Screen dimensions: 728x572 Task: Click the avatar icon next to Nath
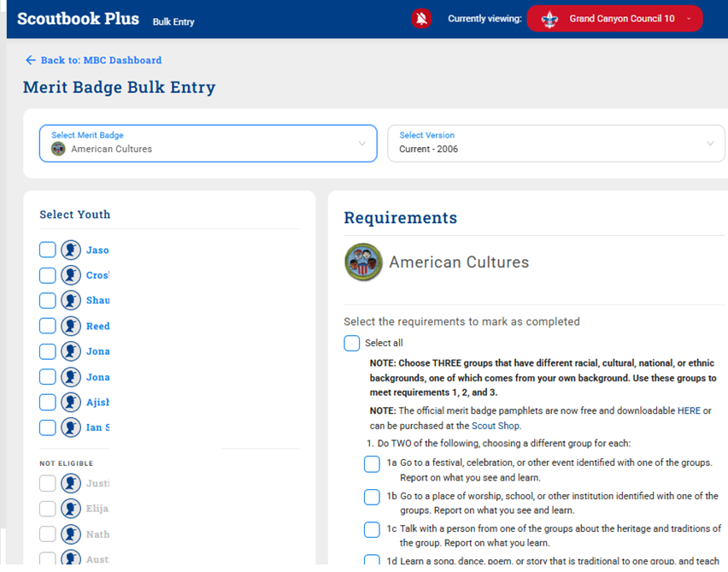coord(71,534)
